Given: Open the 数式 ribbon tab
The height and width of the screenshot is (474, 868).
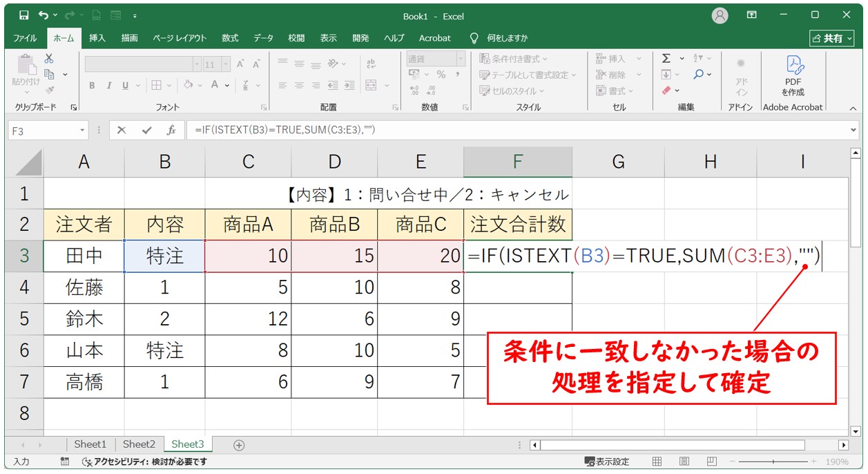Looking at the screenshot, I should point(230,38).
